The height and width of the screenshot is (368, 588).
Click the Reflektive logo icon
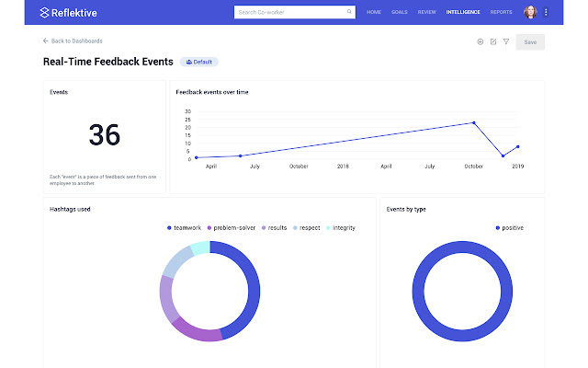[x=45, y=13]
